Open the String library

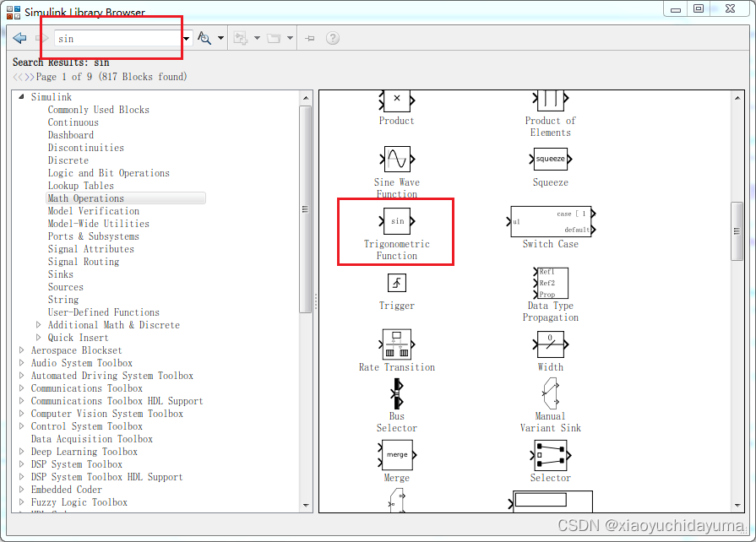(63, 299)
